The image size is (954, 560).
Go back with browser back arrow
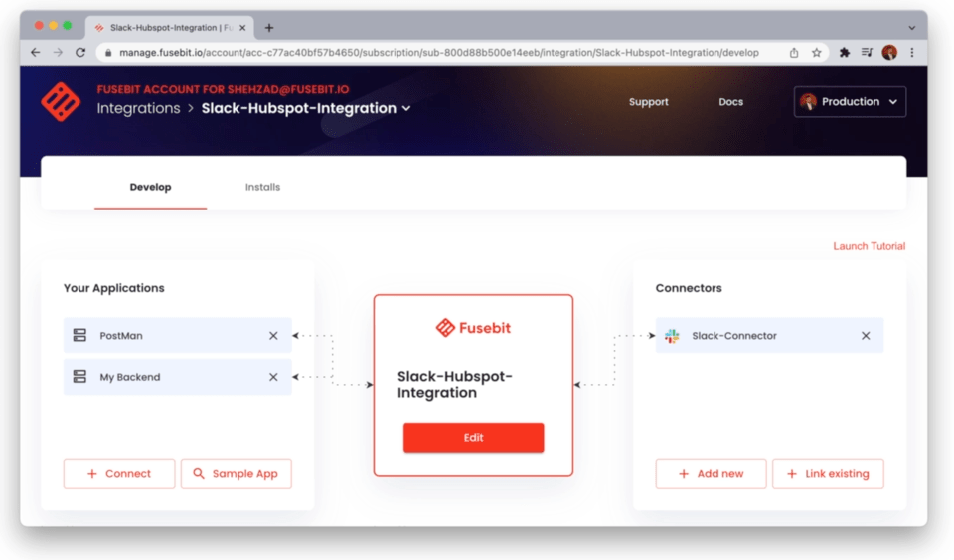36,53
